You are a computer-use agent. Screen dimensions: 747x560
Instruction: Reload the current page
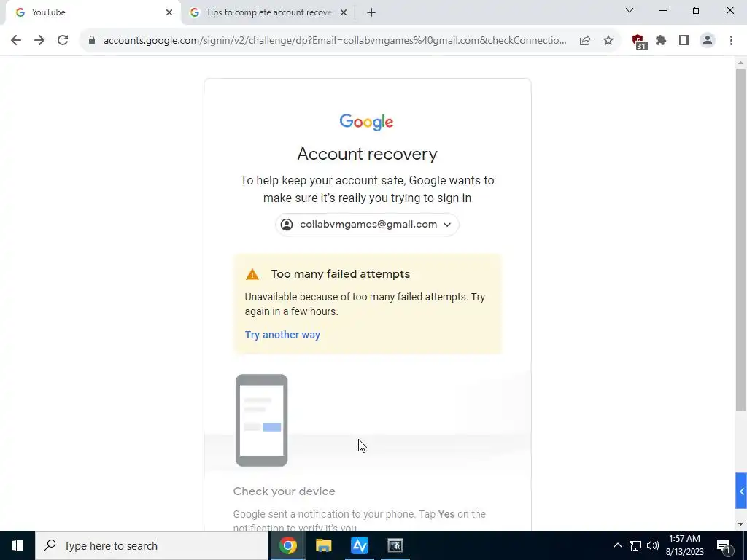(x=63, y=40)
